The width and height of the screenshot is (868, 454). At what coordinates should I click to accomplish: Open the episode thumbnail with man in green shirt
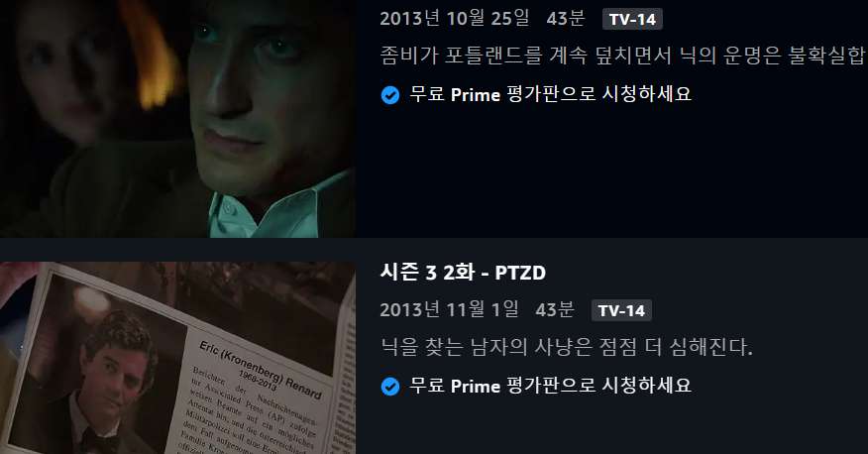(177, 119)
